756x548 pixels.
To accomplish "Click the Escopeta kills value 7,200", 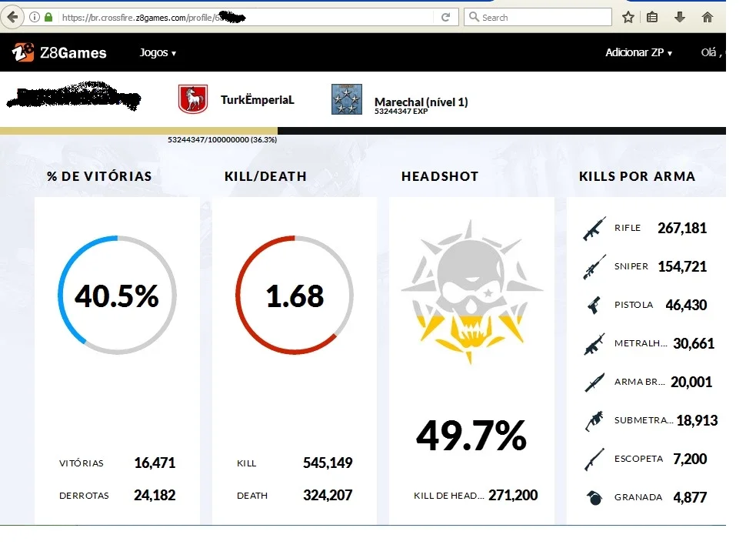I will coord(690,459).
